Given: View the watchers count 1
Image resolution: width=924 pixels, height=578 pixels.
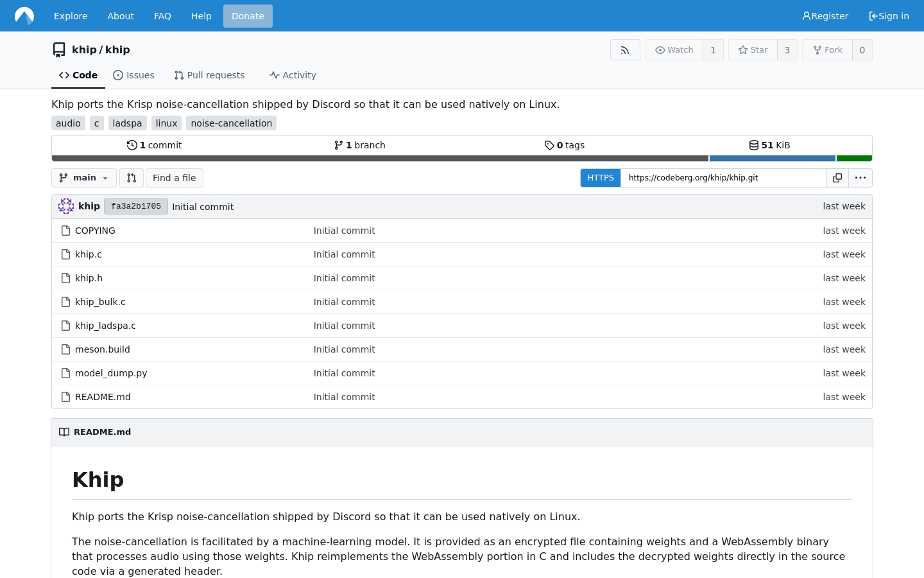Looking at the screenshot, I should click(x=713, y=50).
